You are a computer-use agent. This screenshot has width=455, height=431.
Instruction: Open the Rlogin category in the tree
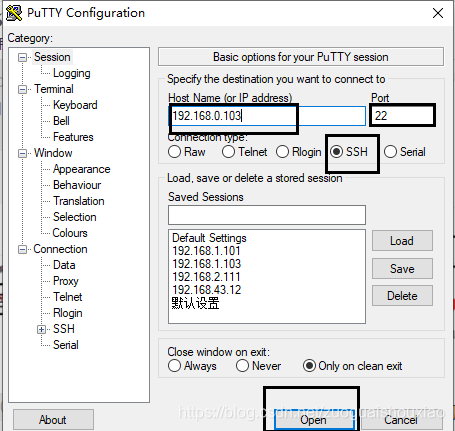tap(68, 313)
